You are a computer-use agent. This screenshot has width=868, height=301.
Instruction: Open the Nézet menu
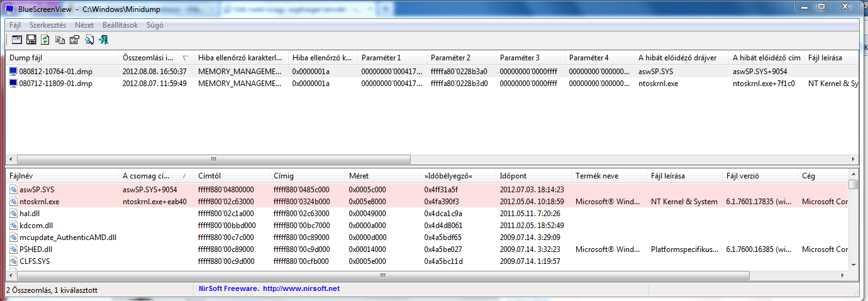click(84, 25)
